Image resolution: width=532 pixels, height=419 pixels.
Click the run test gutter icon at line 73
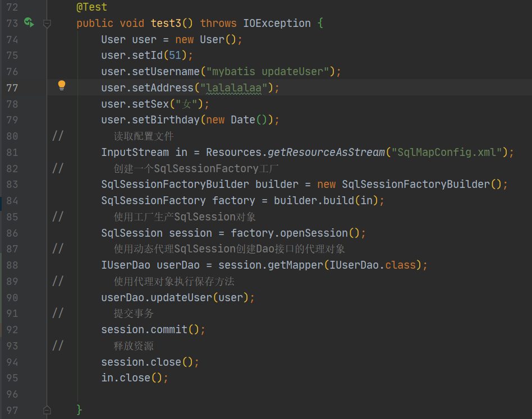(x=29, y=22)
